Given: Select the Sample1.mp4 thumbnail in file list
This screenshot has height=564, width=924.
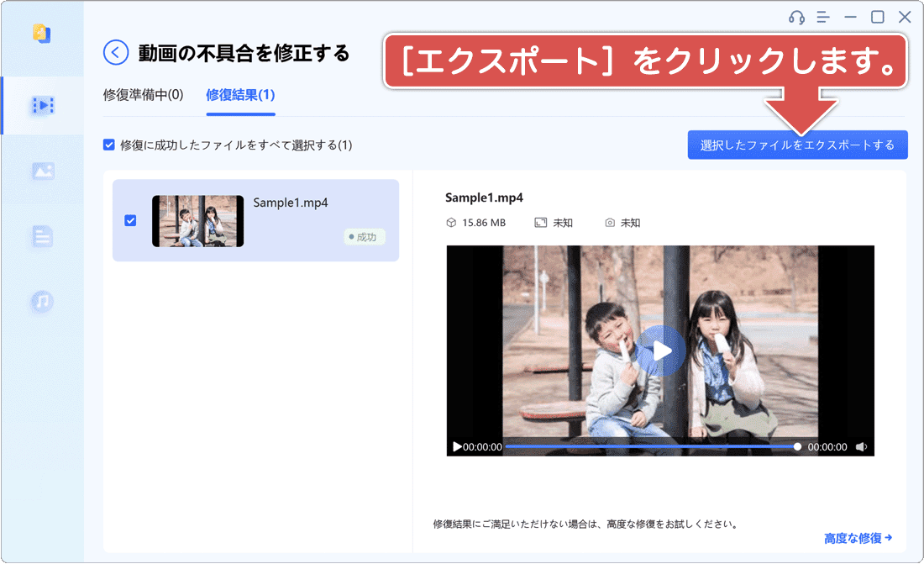Looking at the screenshot, I should [197, 221].
